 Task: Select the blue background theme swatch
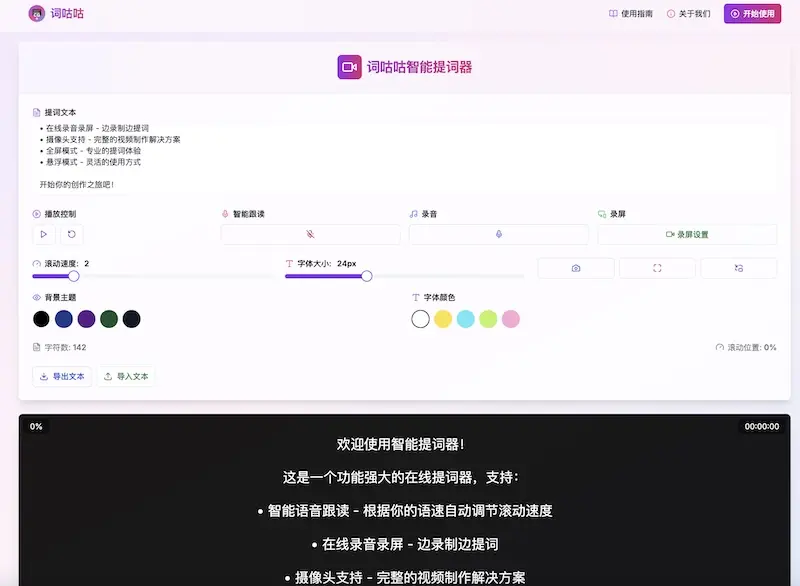64,319
